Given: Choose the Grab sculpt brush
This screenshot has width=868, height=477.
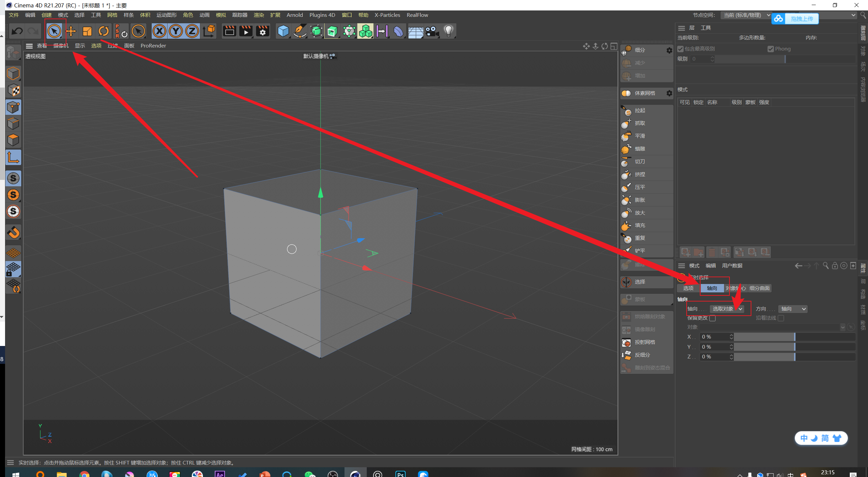Looking at the screenshot, I should pyautogui.click(x=639, y=123).
